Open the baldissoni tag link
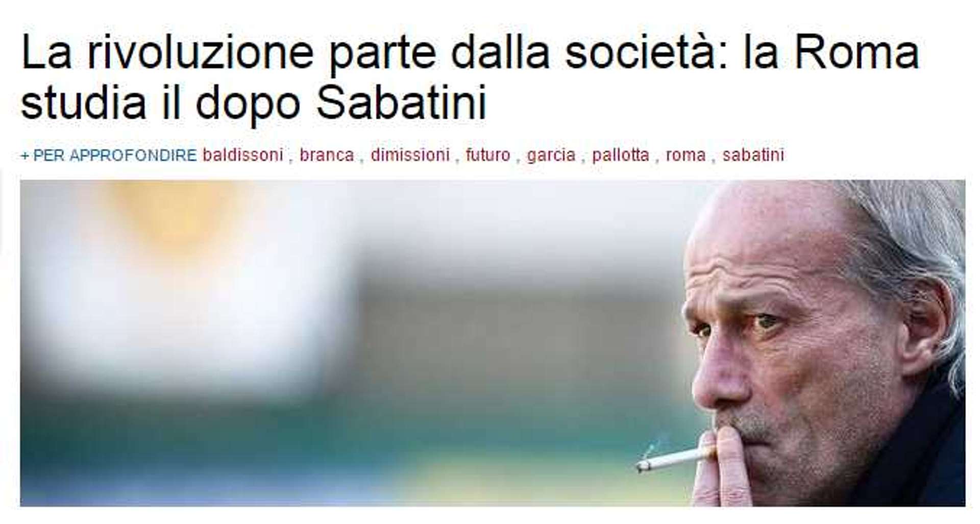 [243, 155]
